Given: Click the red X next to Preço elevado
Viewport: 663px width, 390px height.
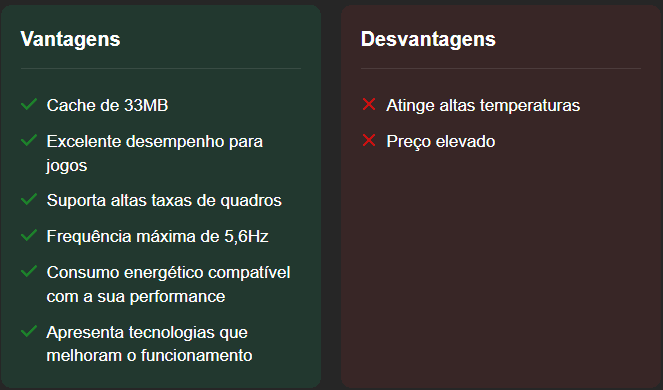Looking at the screenshot, I should 369,140.
